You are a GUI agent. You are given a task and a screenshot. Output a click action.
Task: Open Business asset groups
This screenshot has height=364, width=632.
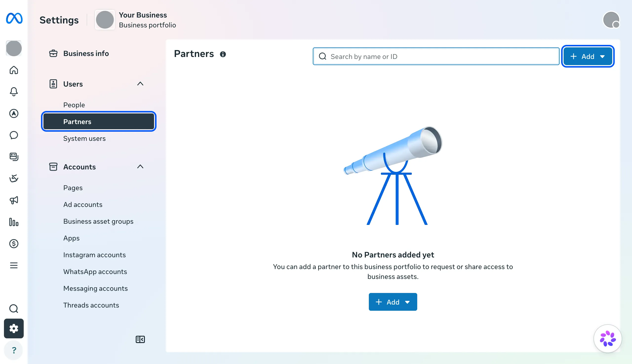(x=98, y=221)
